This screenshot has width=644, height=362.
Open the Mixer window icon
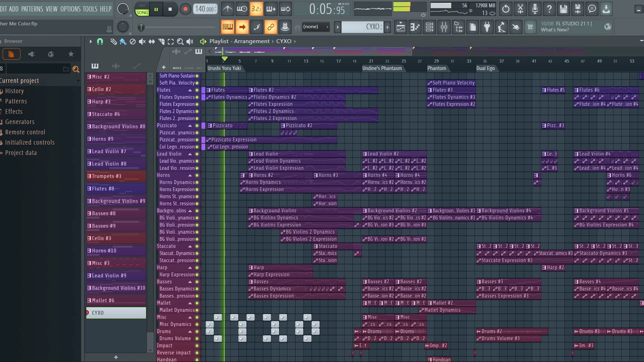coord(444,27)
